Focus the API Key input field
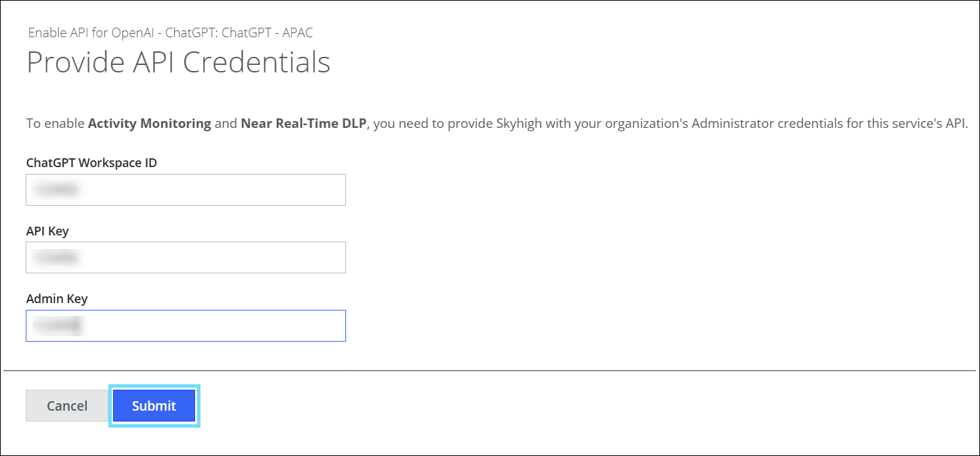This screenshot has width=980, height=456. click(x=186, y=257)
